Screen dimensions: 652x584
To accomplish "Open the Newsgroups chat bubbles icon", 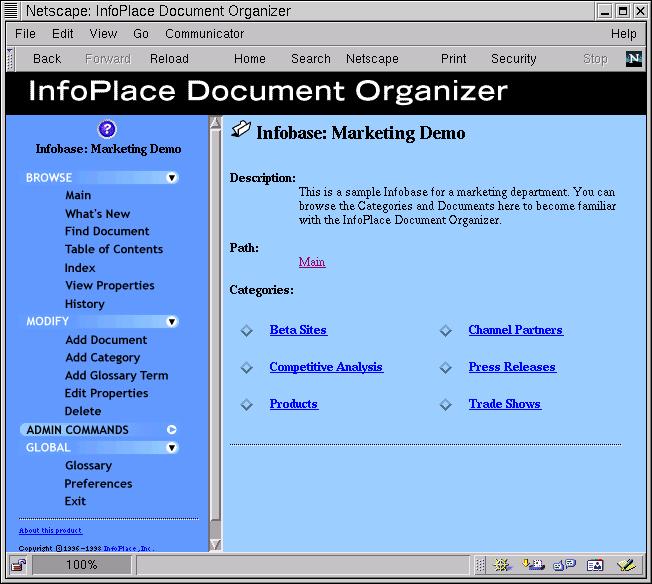I will 564,565.
